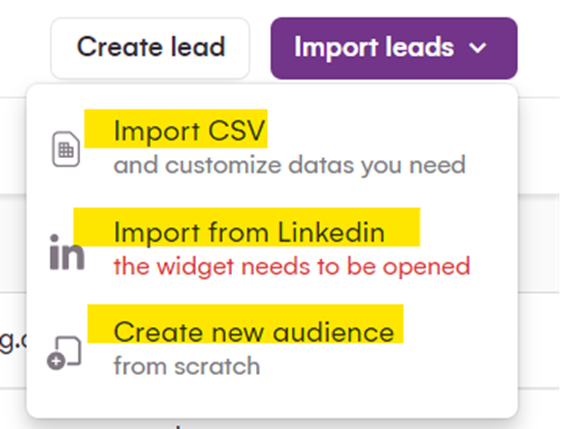Click the CSV spreadsheet file icon
The image size is (564, 429).
[66, 149]
